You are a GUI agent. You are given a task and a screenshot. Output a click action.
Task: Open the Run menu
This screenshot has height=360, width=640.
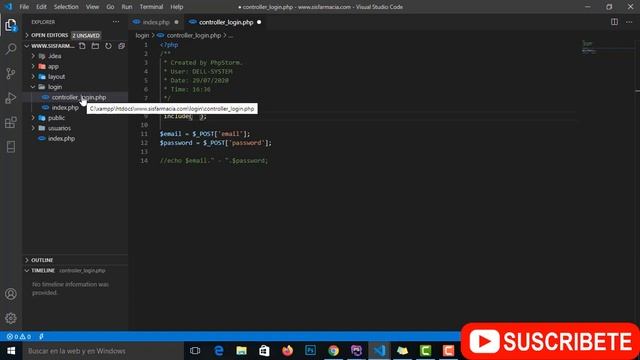[127, 7]
